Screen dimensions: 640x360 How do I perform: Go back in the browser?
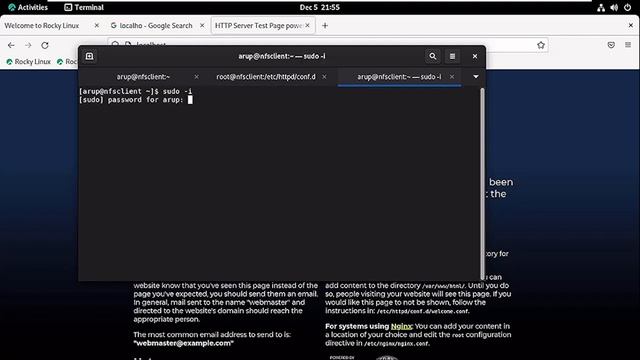tap(11, 45)
